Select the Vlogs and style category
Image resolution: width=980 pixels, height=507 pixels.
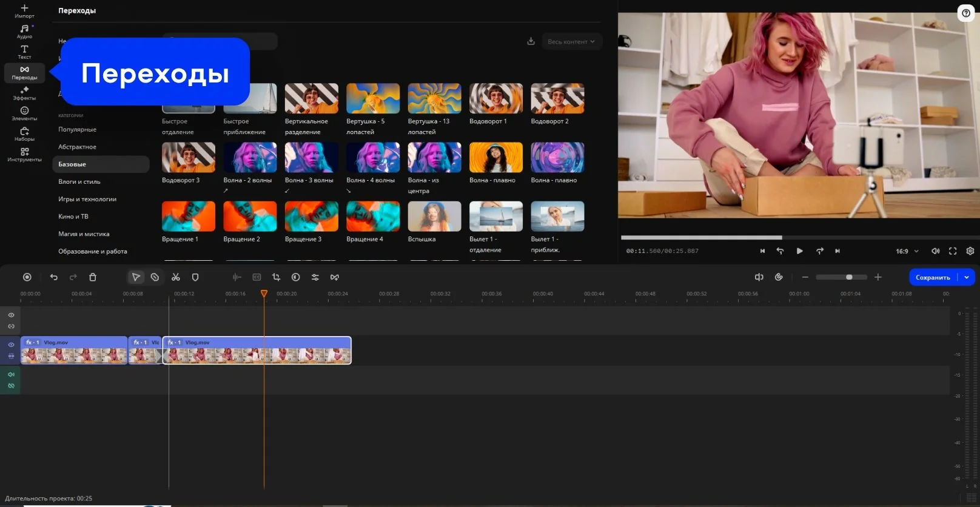(79, 181)
